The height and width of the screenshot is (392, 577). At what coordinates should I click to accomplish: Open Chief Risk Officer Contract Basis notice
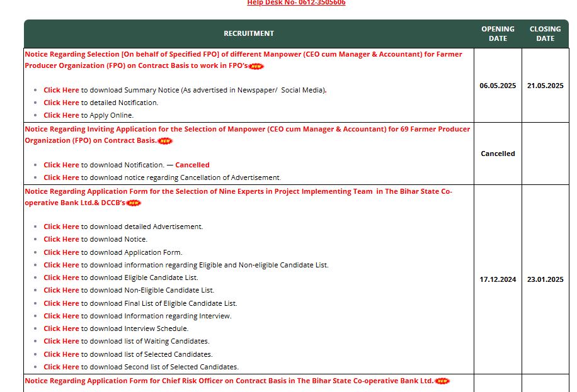[x=229, y=381]
